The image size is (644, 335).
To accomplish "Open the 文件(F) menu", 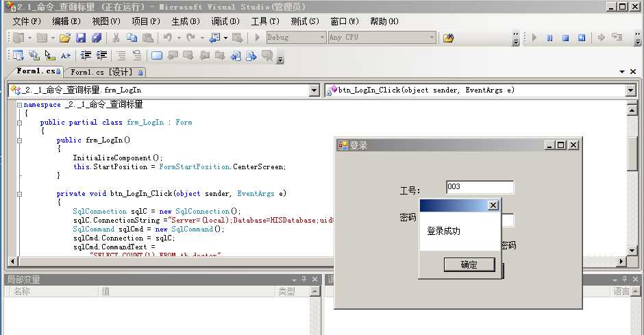I will [x=27, y=21].
